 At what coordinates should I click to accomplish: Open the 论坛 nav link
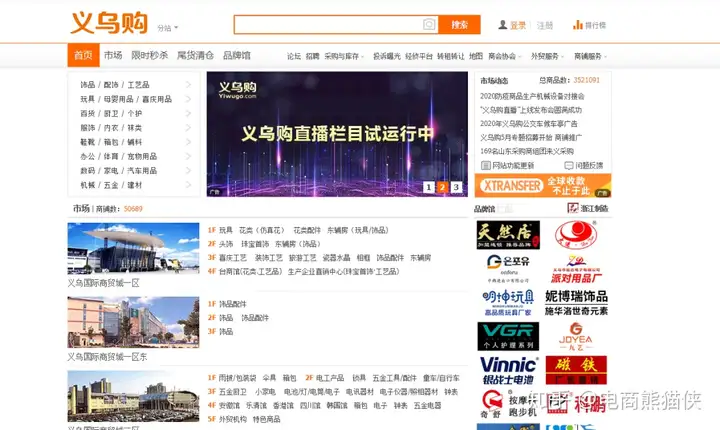[294, 56]
